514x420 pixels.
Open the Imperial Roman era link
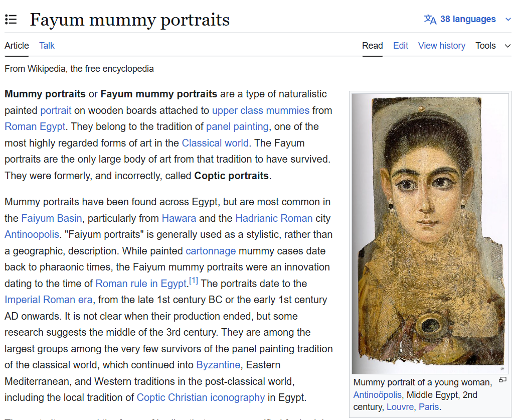point(49,300)
